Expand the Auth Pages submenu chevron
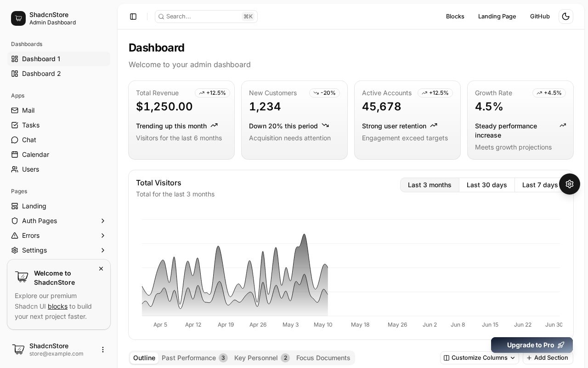 coord(103,221)
